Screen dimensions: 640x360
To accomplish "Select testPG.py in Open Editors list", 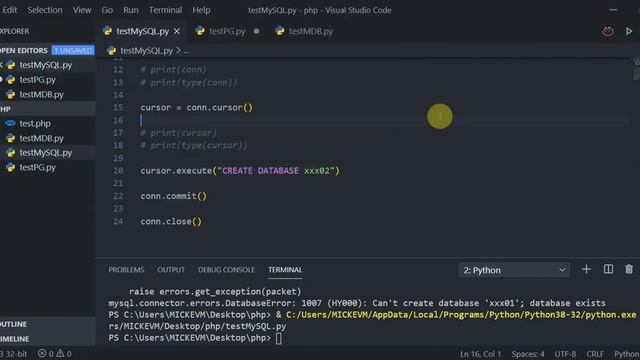I will (38, 80).
